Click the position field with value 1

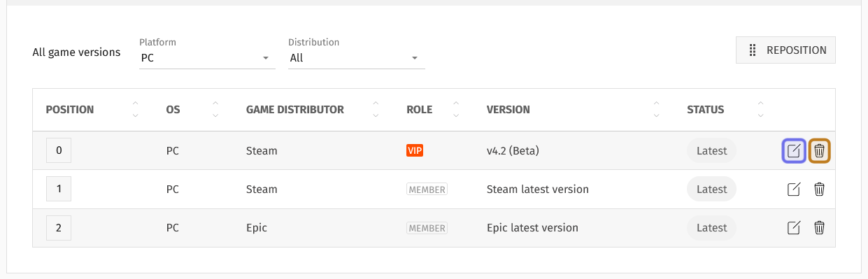point(59,189)
